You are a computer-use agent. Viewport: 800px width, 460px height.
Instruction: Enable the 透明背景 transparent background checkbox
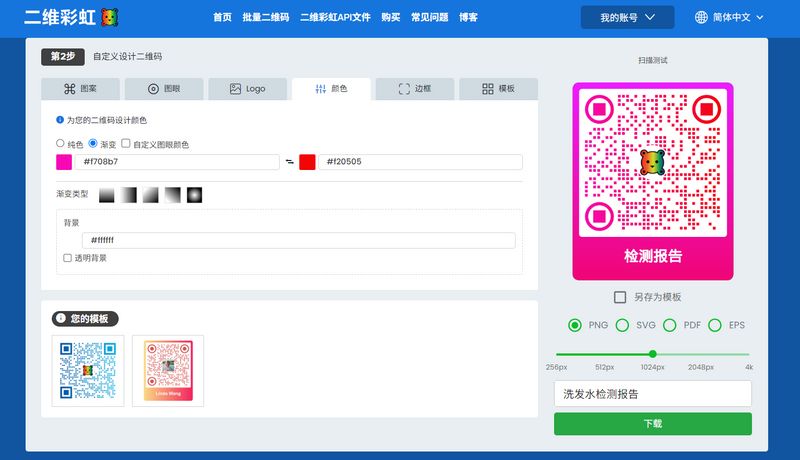point(67,258)
